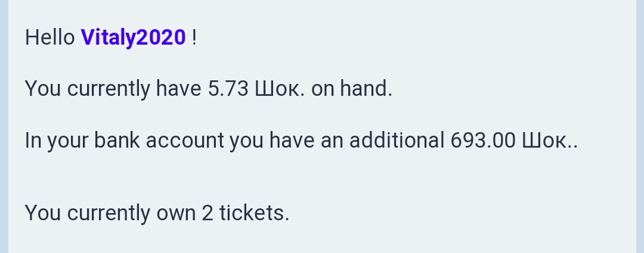Click the word 'own' in tickets line
This screenshot has width=644, height=253.
point(176,213)
